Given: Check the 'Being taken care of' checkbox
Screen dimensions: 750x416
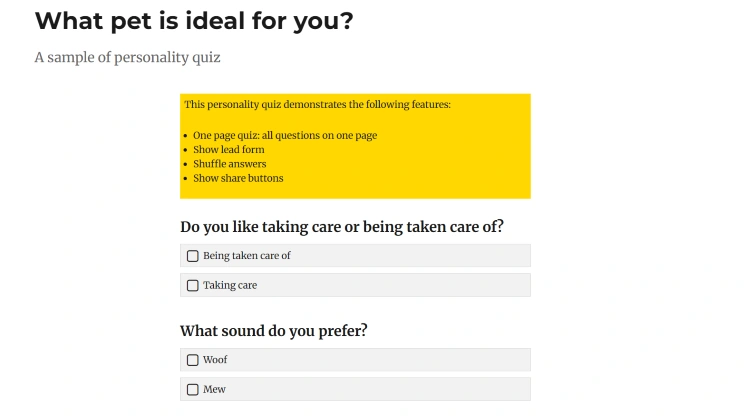Looking at the screenshot, I should [x=192, y=256].
